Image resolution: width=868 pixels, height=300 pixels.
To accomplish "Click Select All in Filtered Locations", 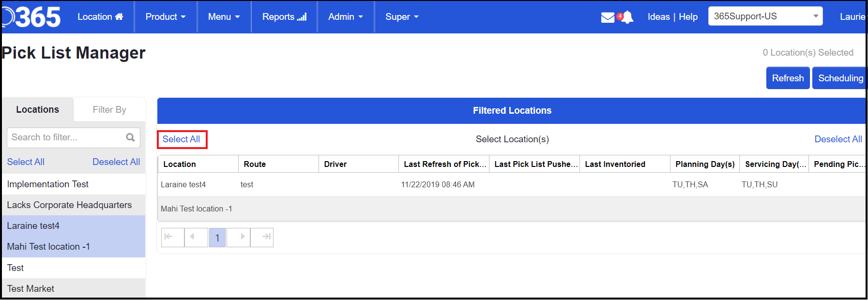I will coord(182,139).
